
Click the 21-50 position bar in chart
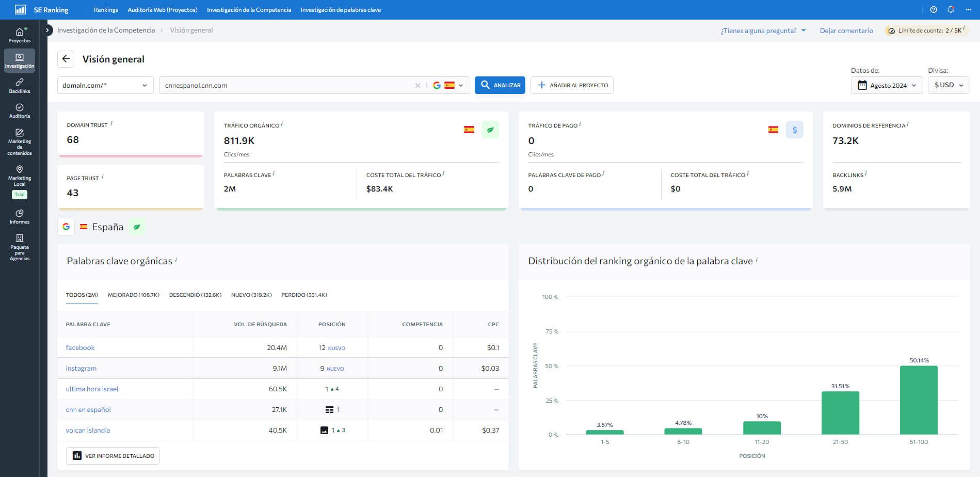tap(840, 413)
